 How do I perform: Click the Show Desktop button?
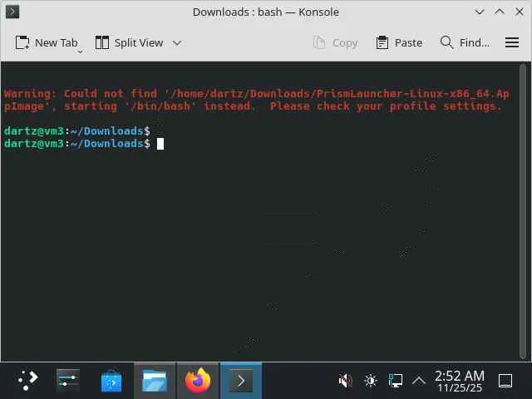(505, 381)
